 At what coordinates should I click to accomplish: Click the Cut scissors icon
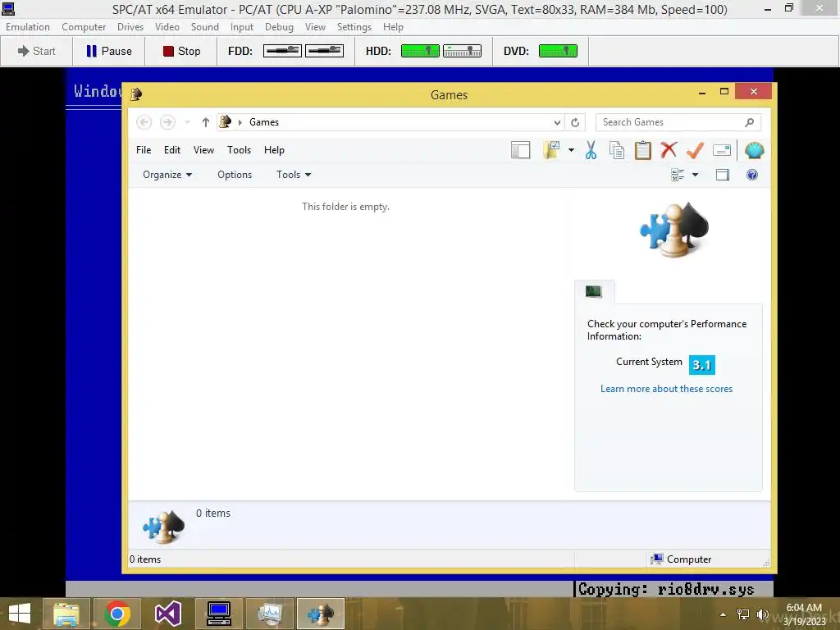591,151
